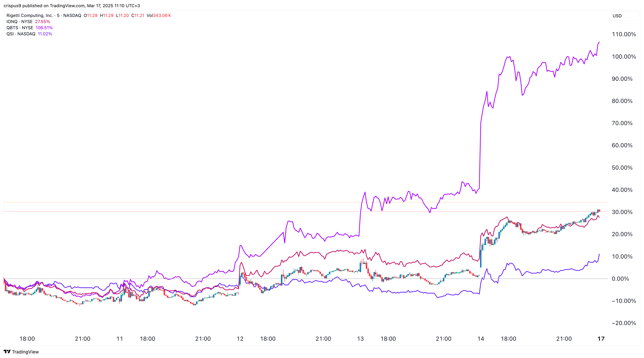Screen dimensions: 644x358
Task: Select the QSI · NASDAQ comparison legend
Action: [21, 34]
